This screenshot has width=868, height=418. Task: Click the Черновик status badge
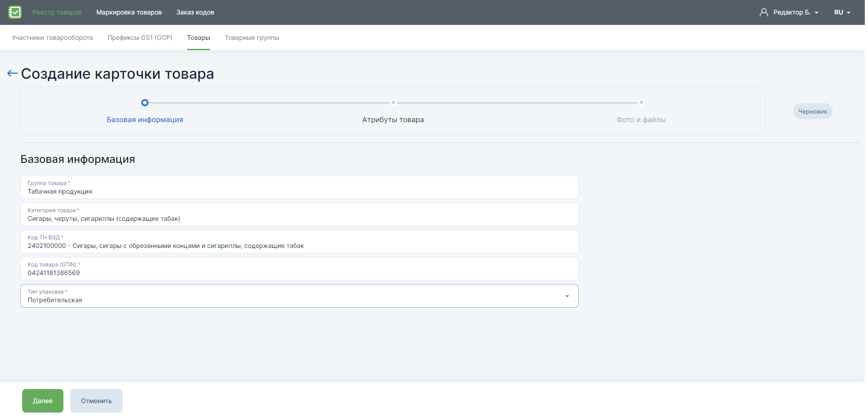pyautogui.click(x=812, y=111)
